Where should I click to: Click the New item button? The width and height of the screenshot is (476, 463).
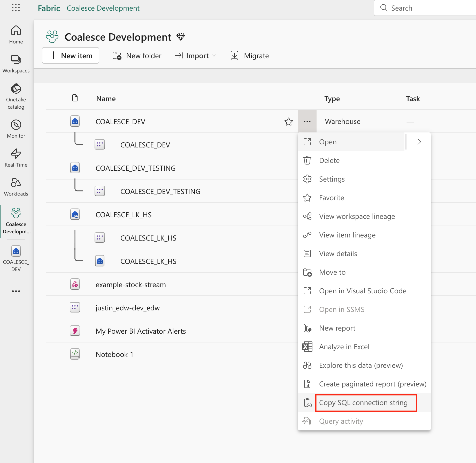pyautogui.click(x=71, y=56)
